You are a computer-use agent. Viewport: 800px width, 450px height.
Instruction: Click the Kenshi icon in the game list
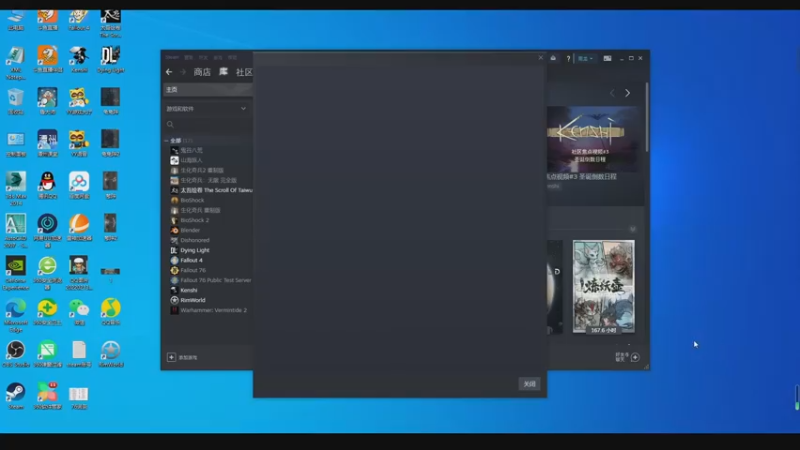pos(174,290)
